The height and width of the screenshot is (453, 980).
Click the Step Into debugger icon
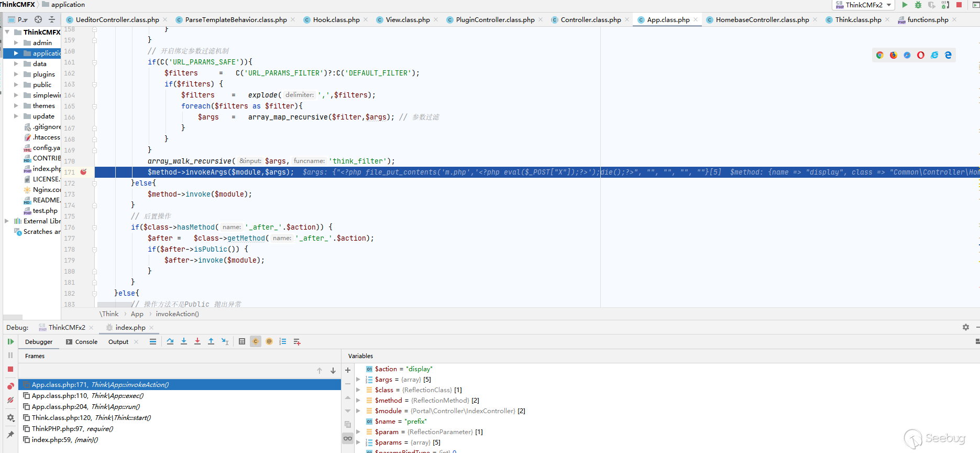pos(184,341)
